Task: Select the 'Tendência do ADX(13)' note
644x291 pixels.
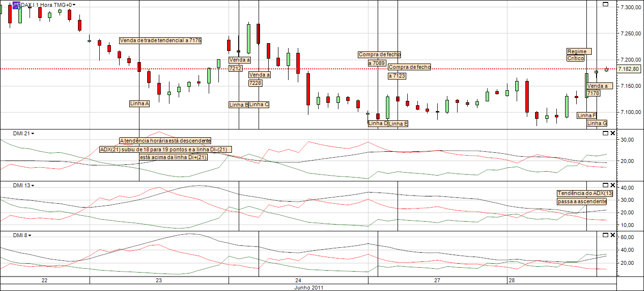Action: point(585,193)
